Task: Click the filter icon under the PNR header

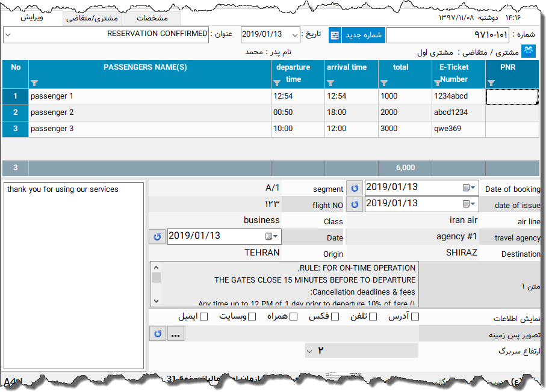Action: pos(491,83)
